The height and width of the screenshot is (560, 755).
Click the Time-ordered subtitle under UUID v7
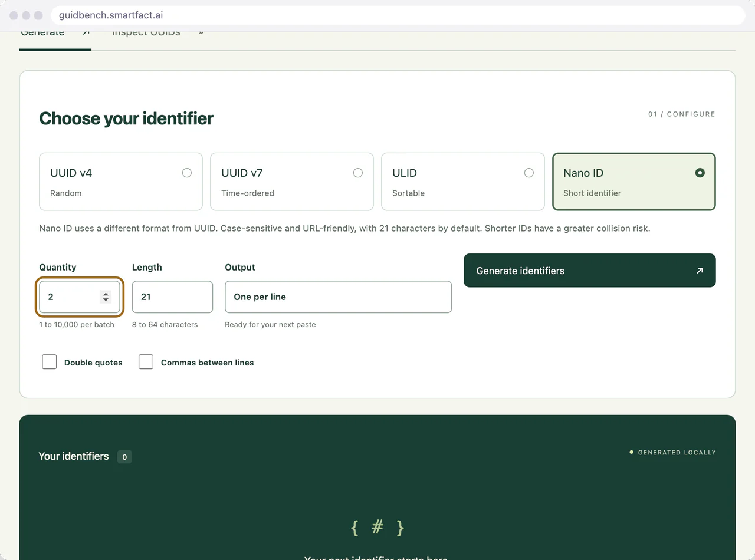click(248, 193)
